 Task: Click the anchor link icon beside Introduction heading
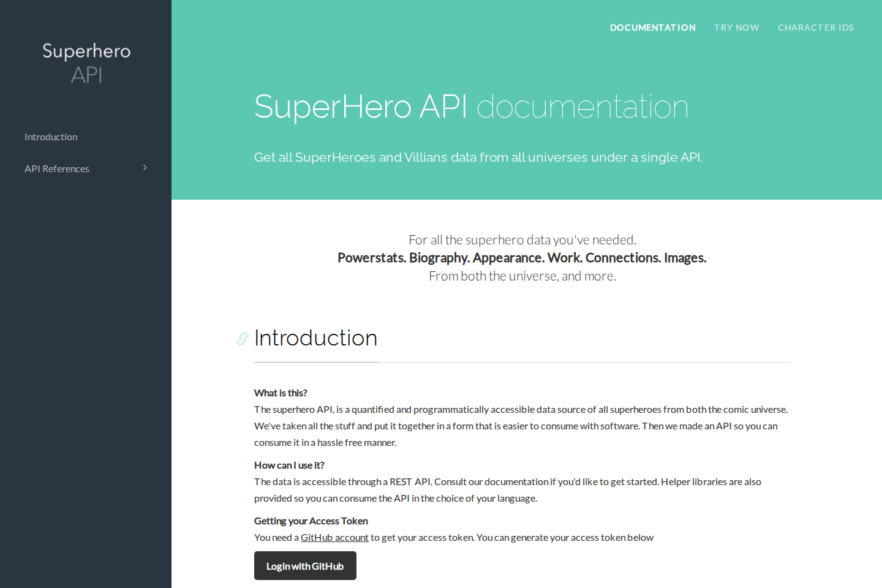coord(242,339)
